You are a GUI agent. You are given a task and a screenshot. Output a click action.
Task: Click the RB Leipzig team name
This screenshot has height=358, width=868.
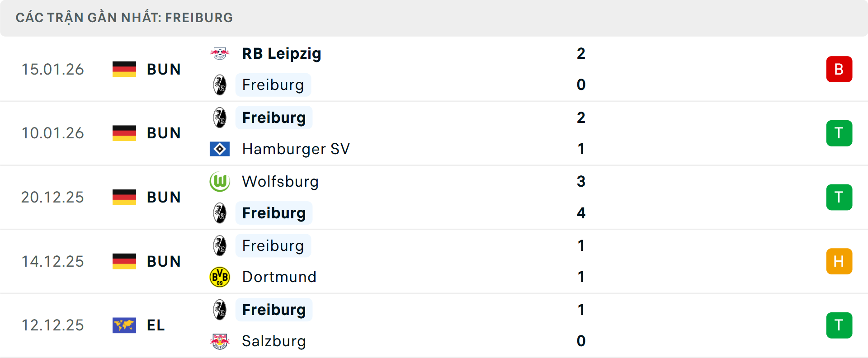(281, 53)
